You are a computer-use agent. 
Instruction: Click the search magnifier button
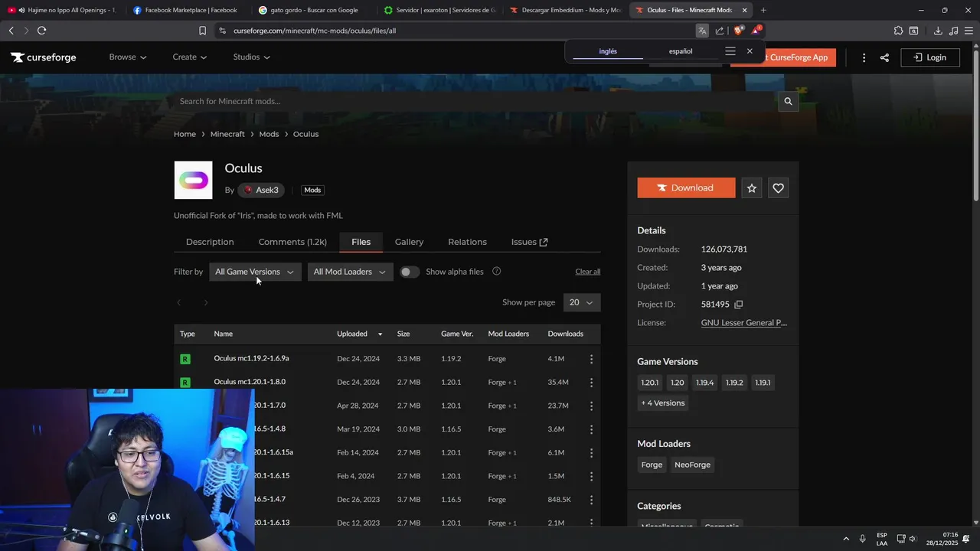[788, 101]
